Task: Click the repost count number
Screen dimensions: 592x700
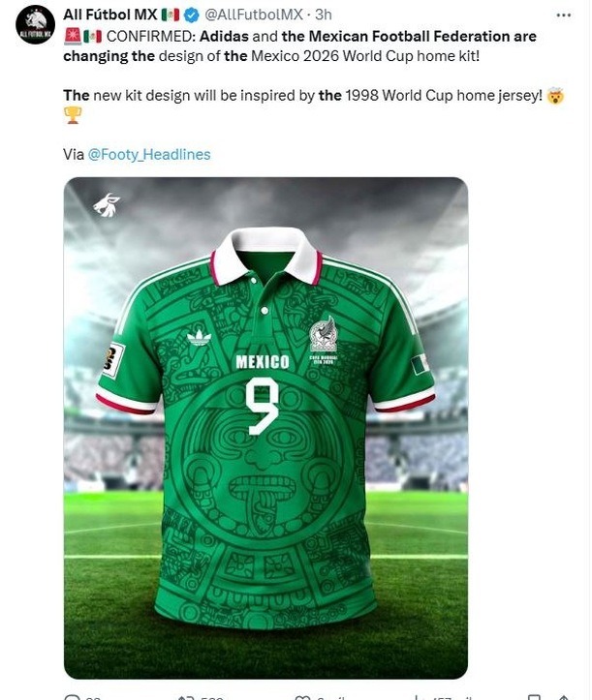Action: coord(212,698)
